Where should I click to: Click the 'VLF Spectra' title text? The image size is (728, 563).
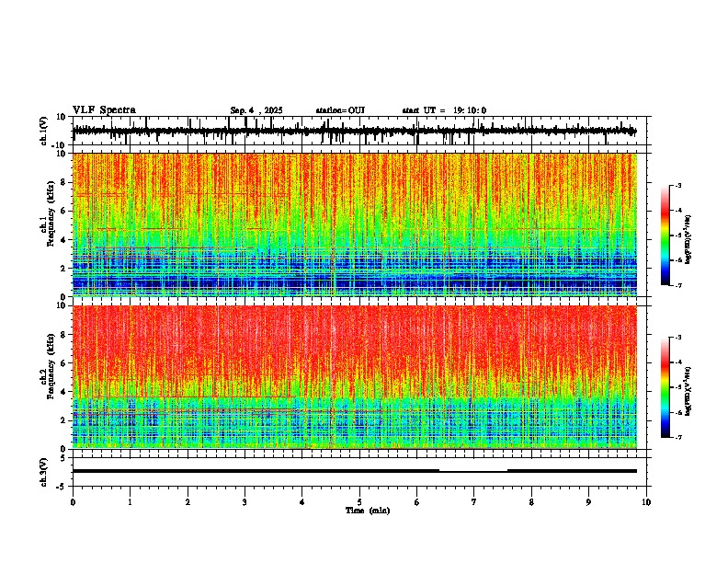click(104, 110)
